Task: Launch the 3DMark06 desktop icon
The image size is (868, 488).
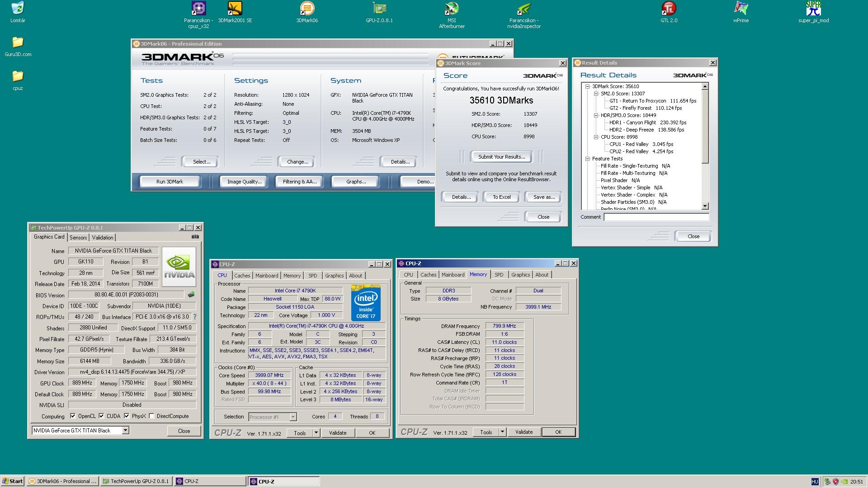Action: 307,8
